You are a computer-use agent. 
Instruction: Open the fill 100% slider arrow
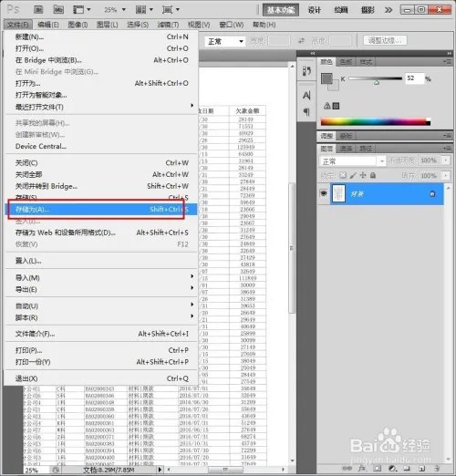446,175
